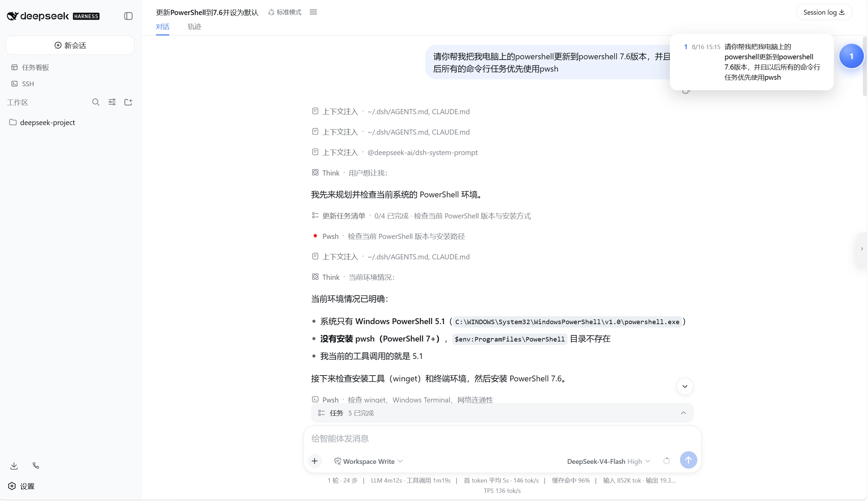868x501 pixels.
Task: Jump to bottom with the down-chevron button
Action: tap(685, 387)
